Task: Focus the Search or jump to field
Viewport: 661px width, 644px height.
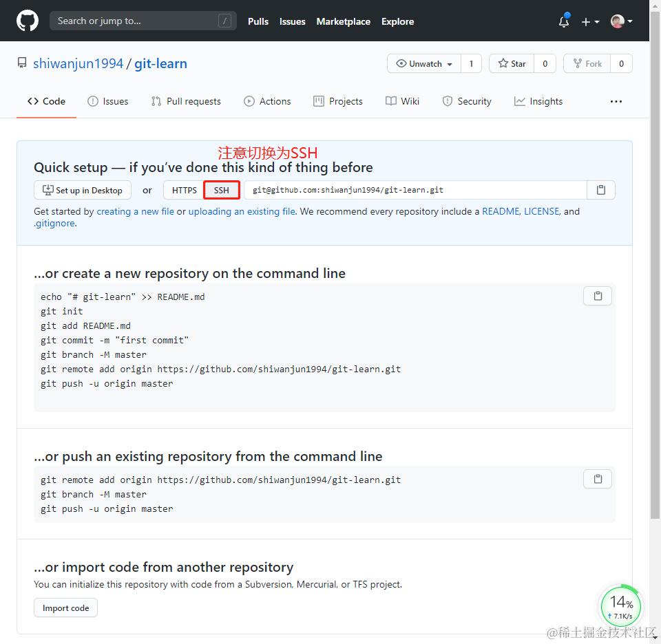Action: pyautogui.click(x=143, y=21)
